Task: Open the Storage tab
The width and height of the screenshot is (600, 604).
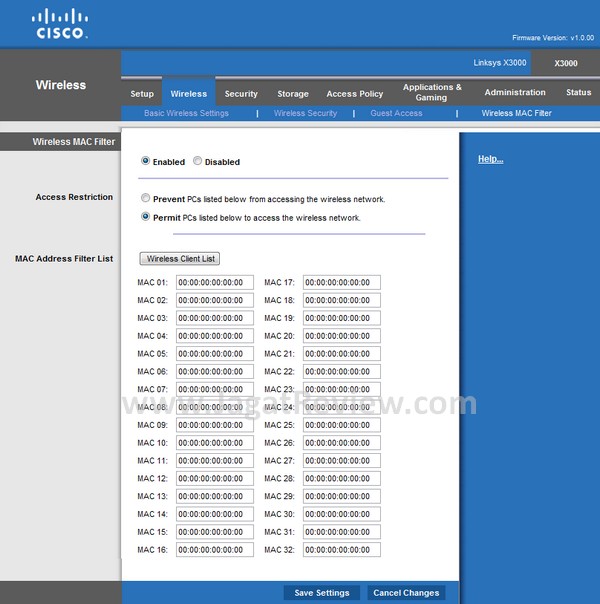Action: 293,94
